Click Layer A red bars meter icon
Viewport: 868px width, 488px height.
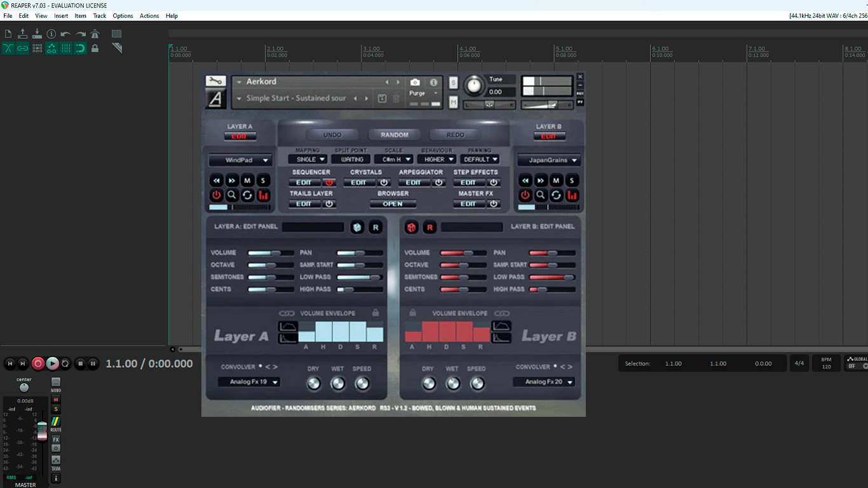tap(263, 196)
